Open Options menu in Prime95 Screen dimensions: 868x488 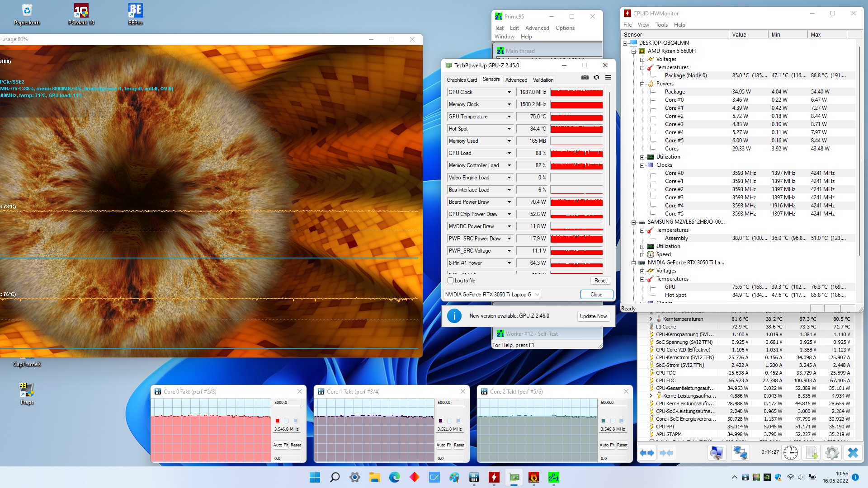click(565, 28)
